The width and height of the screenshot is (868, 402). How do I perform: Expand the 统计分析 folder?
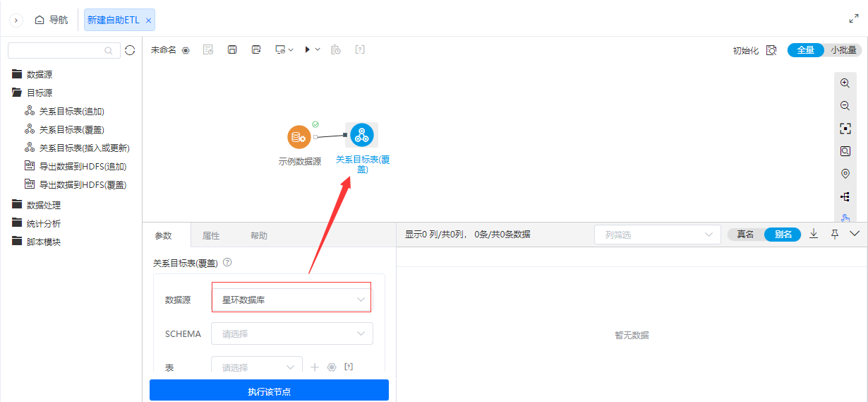(x=36, y=223)
